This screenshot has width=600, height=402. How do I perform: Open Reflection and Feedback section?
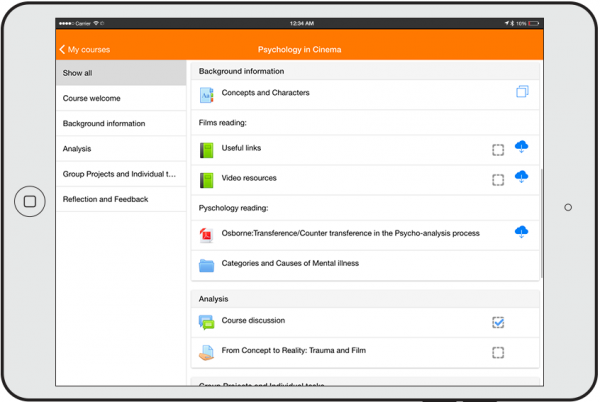[121, 199]
